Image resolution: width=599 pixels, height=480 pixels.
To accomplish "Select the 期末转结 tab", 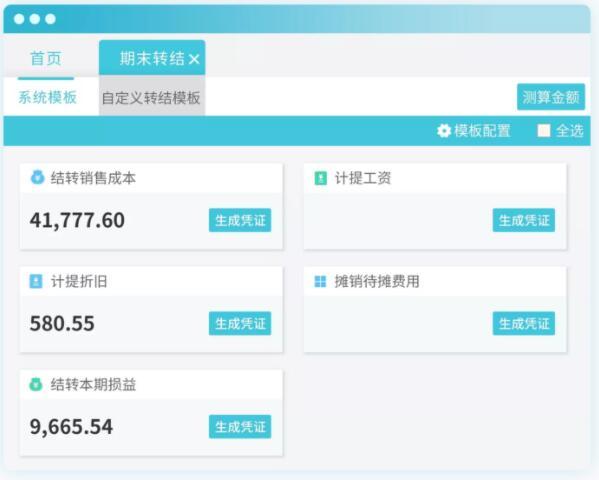I will pos(152,58).
